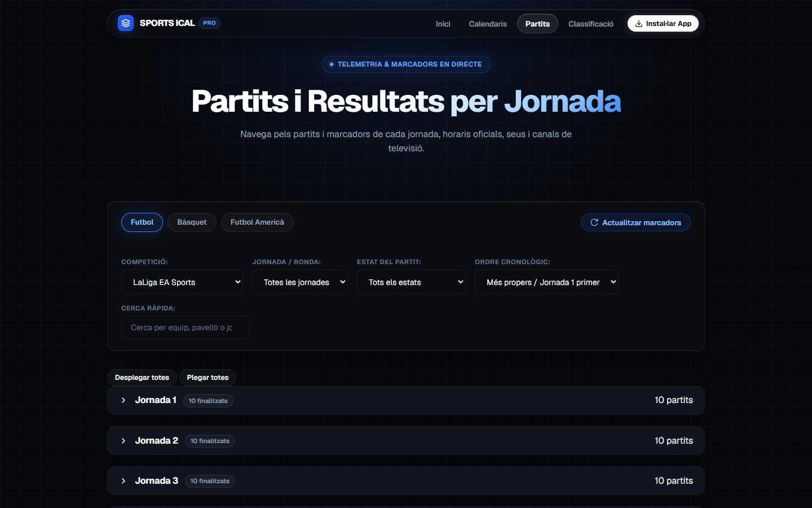Click Desplegar totes button
Image resolution: width=812 pixels, height=508 pixels.
click(142, 378)
